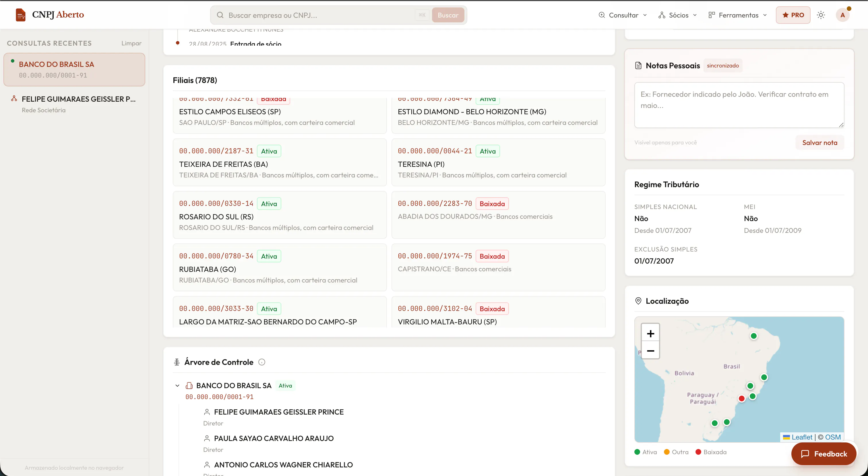
Task: Open the Sócios dropdown menu
Action: tap(678, 15)
